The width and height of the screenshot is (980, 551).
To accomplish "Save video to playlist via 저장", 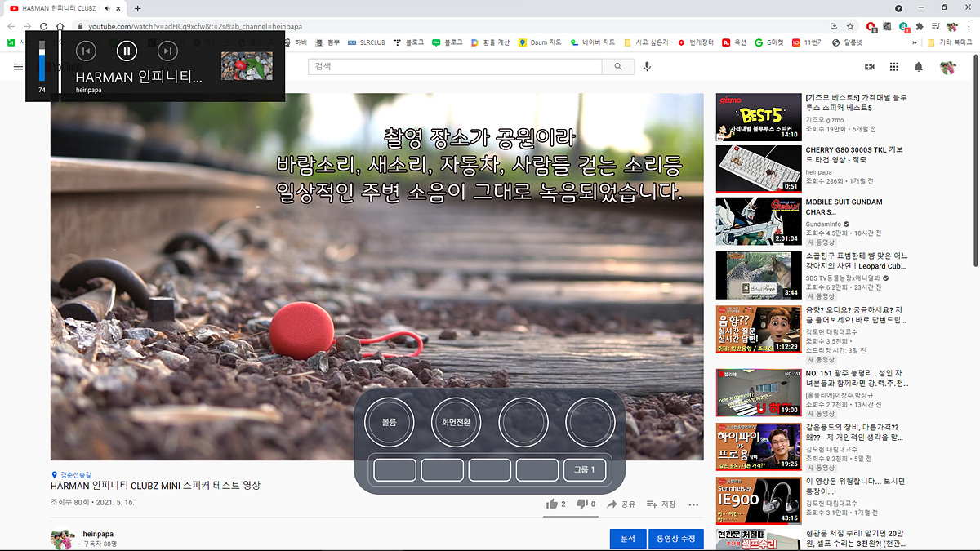I will click(661, 504).
